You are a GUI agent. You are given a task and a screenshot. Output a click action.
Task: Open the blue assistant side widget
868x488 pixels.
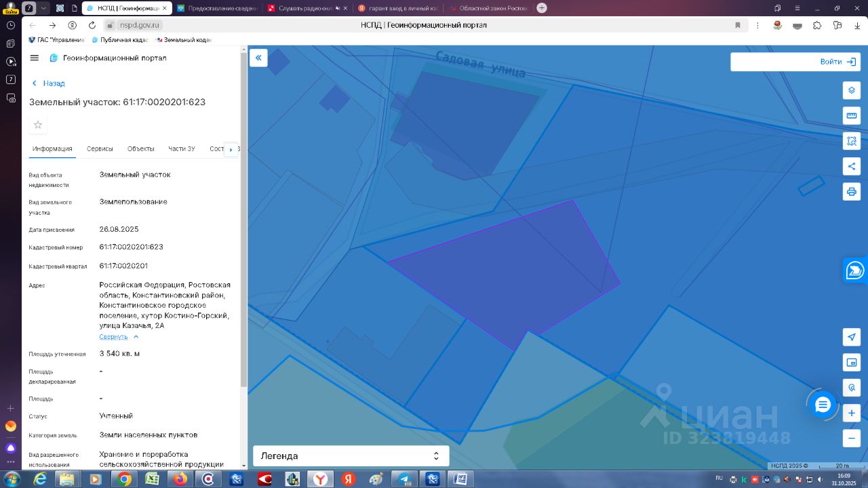[855, 270]
